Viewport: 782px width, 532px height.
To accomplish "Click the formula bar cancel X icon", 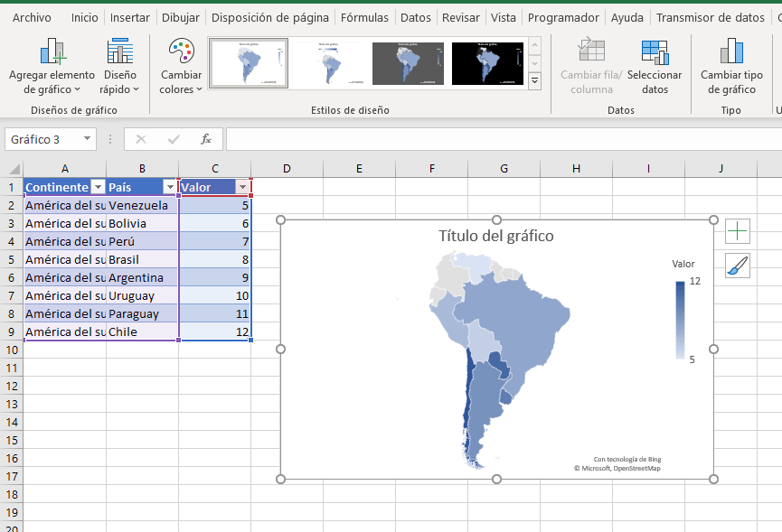I will pyautogui.click(x=141, y=139).
